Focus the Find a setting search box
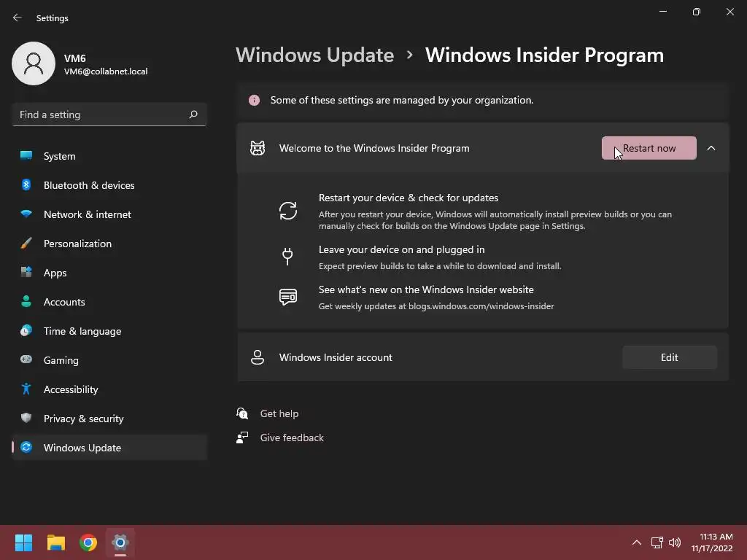Screen dimensions: 747x560 tap(109, 114)
